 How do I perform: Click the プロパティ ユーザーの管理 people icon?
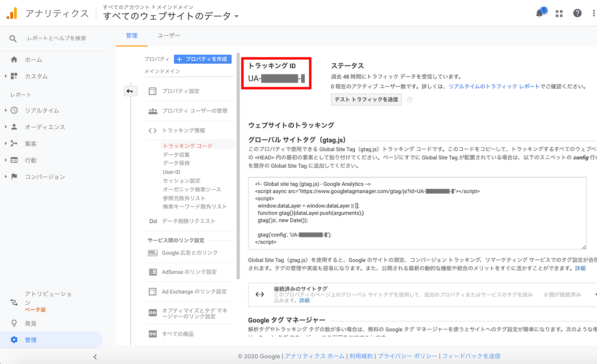152,111
